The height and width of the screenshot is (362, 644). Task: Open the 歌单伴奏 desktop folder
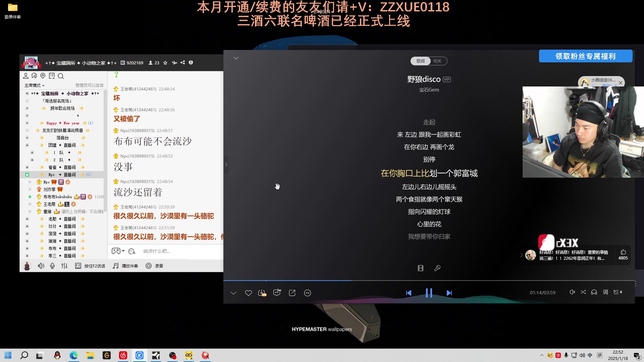point(13,11)
